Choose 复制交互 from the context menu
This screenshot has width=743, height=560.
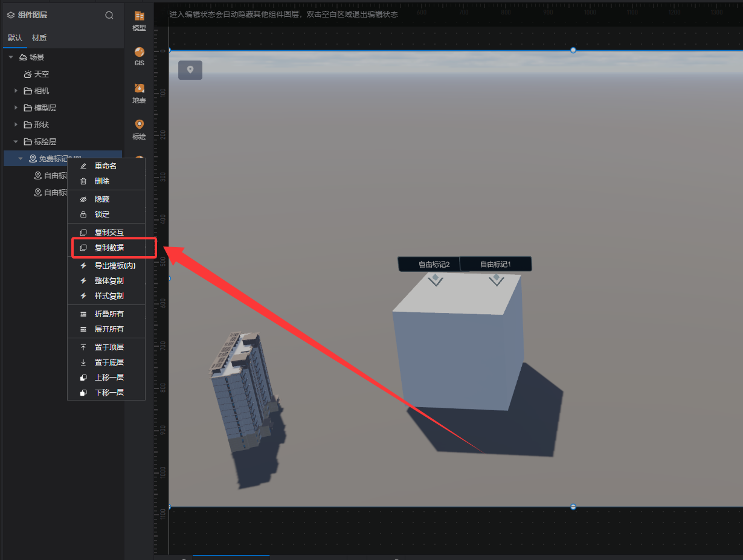[106, 232]
